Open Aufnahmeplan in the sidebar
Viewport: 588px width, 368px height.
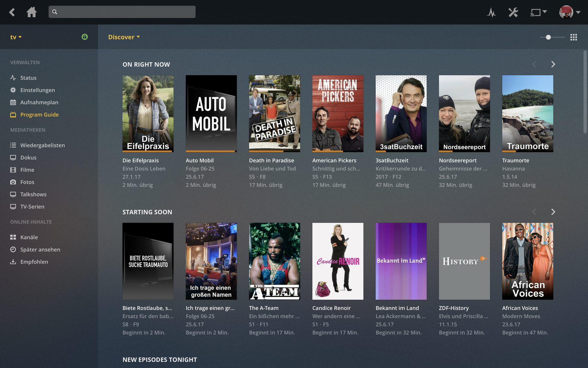pos(39,102)
